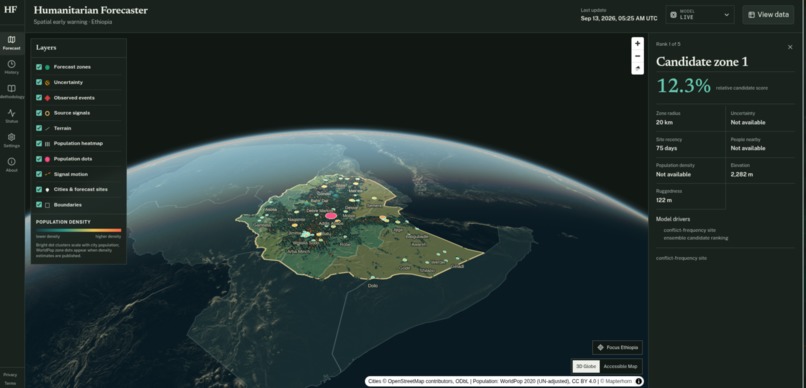This screenshot has width=806, height=388.
Task: Open the History clock icon
Action: (11, 64)
